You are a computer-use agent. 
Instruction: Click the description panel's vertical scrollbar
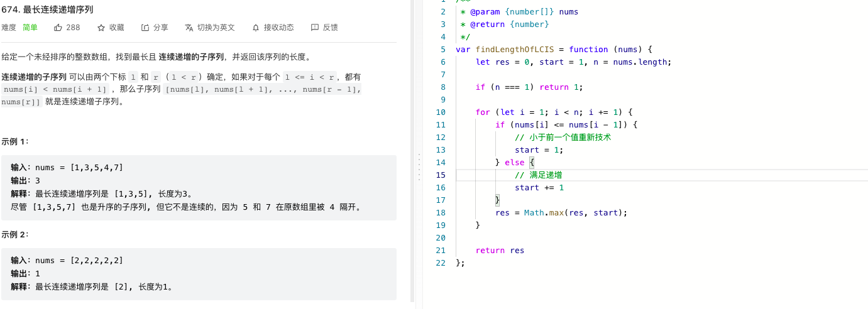tap(412, 151)
